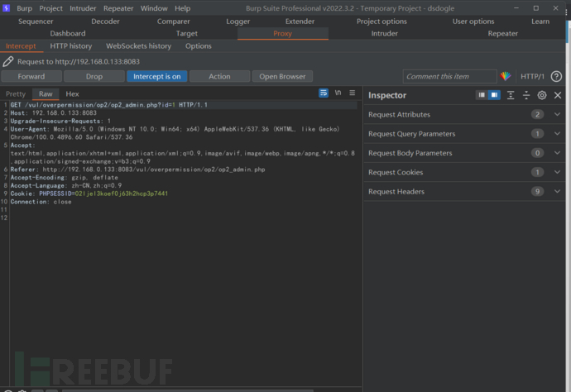Open the Repeater menu in menu bar
Viewport: 571px width, 392px height.
[118, 8]
